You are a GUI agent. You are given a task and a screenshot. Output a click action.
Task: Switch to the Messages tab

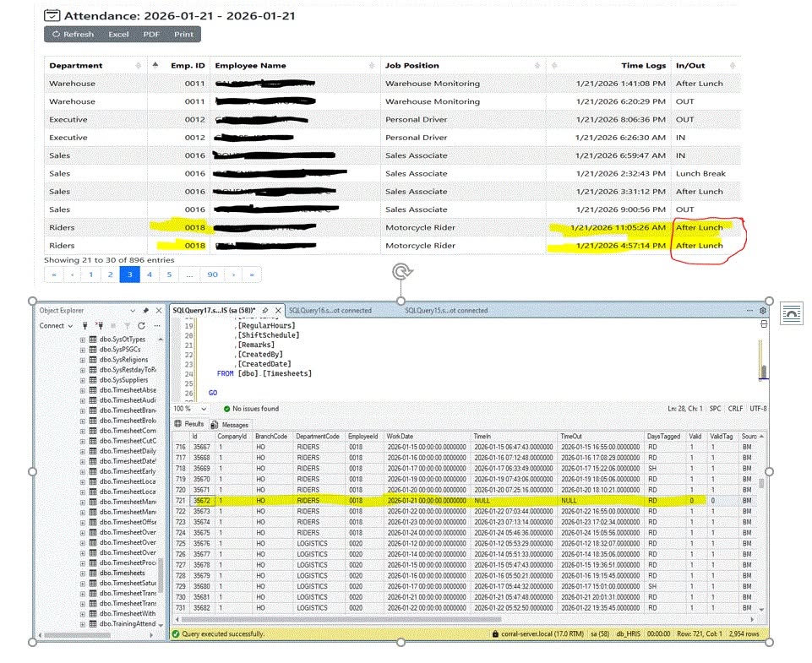point(230,424)
